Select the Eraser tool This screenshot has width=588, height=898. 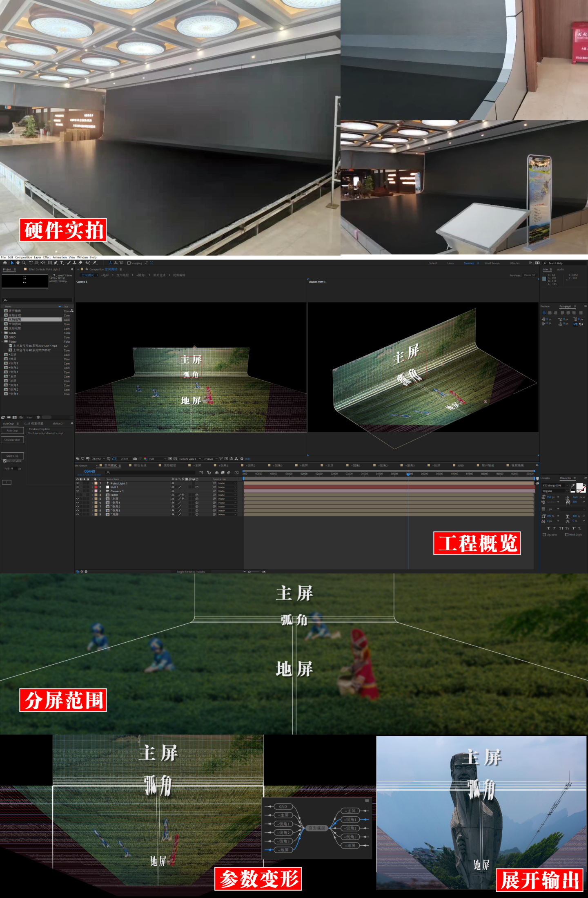[80, 263]
